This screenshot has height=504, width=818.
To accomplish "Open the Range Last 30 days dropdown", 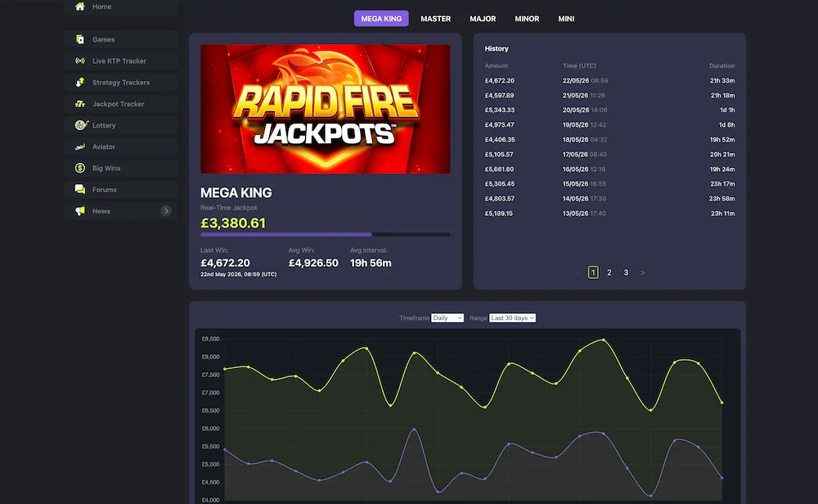I will pos(512,317).
